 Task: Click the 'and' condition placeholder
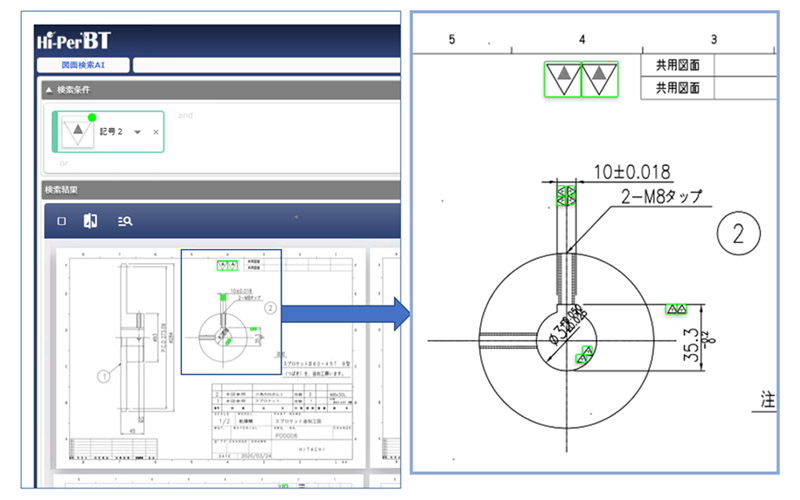[x=184, y=115]
